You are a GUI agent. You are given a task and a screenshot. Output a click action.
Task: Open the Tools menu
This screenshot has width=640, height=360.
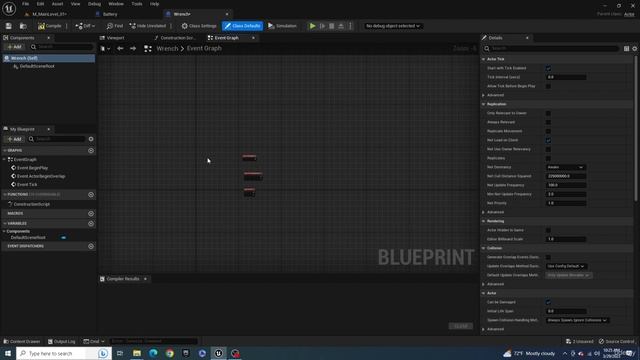click(x=137, y=4)
